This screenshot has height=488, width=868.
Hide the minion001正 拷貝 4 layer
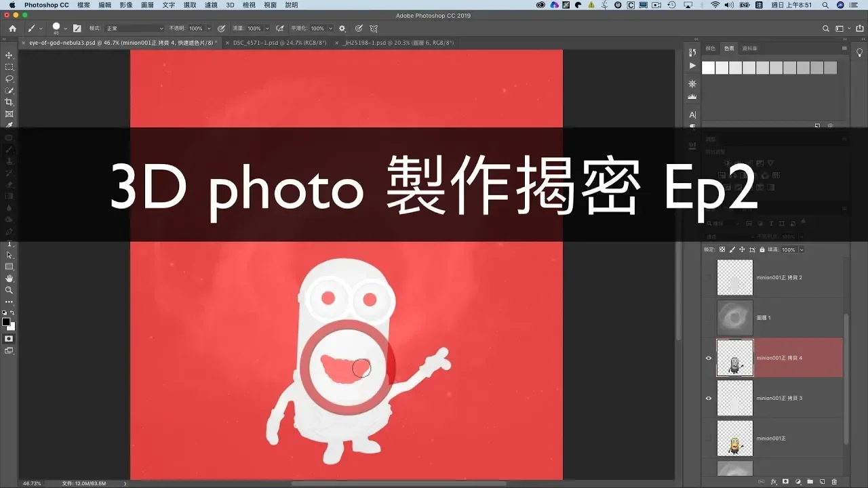point(709,358)
